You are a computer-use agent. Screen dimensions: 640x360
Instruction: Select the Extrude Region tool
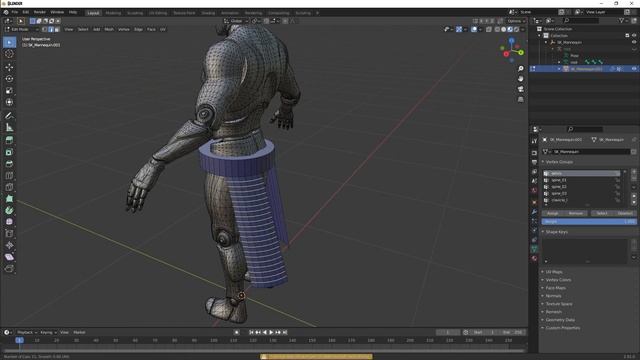pyautogui.click(x=9, y=140)
